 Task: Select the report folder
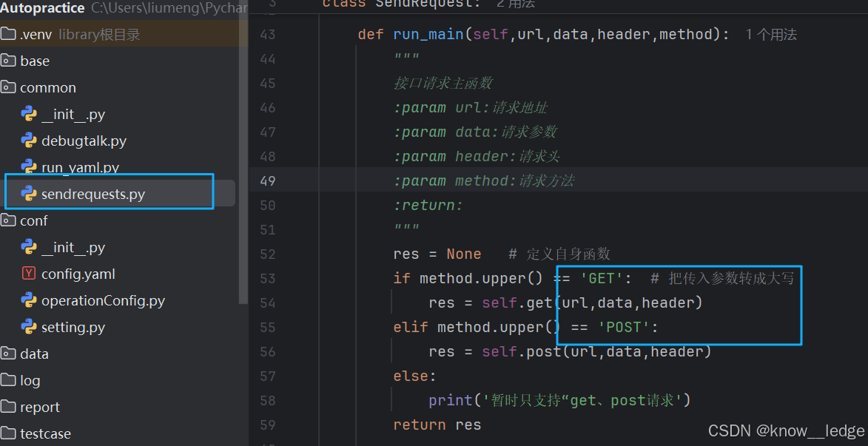point(40,407)
